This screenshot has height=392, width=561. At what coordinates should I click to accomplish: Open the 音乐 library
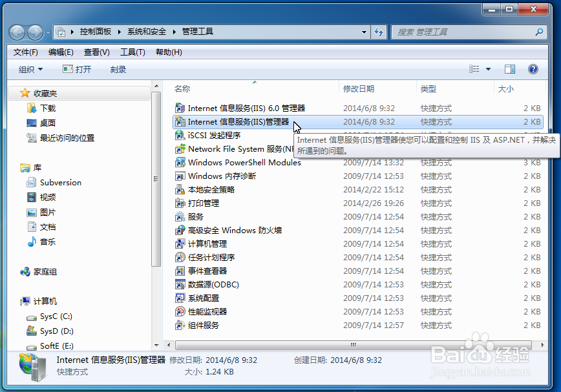click(48, 242)
